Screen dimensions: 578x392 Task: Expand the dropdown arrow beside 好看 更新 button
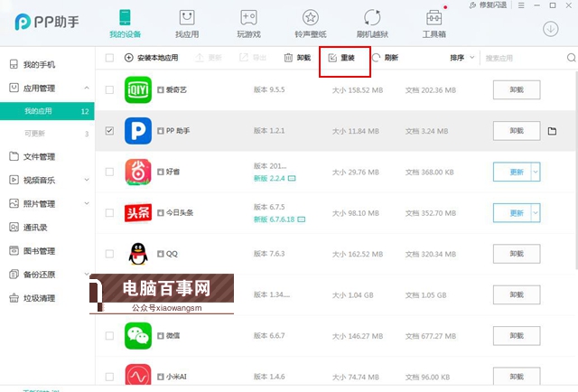(535, 172)
